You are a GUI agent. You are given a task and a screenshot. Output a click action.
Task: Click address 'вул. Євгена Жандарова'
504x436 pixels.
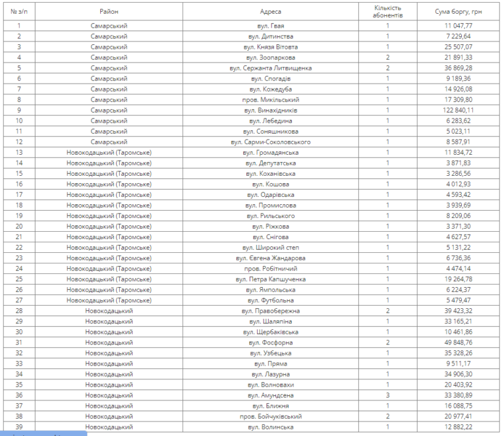[271, 258]
